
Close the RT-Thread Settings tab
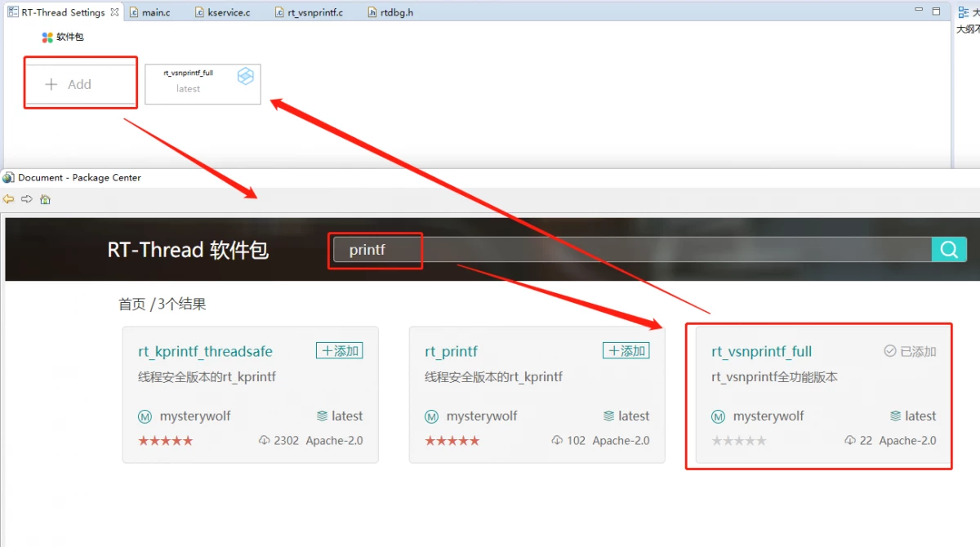[x=114, y=12]
